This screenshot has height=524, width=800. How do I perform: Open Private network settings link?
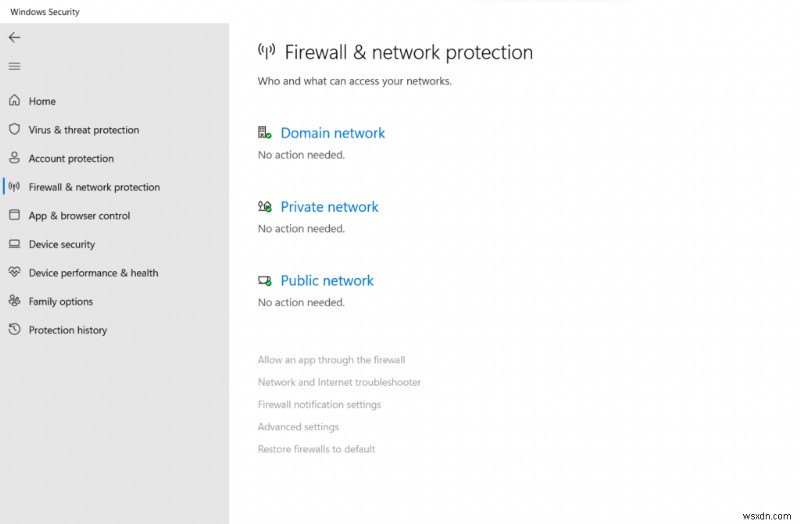pyautogui.click(x=329, y=207)
